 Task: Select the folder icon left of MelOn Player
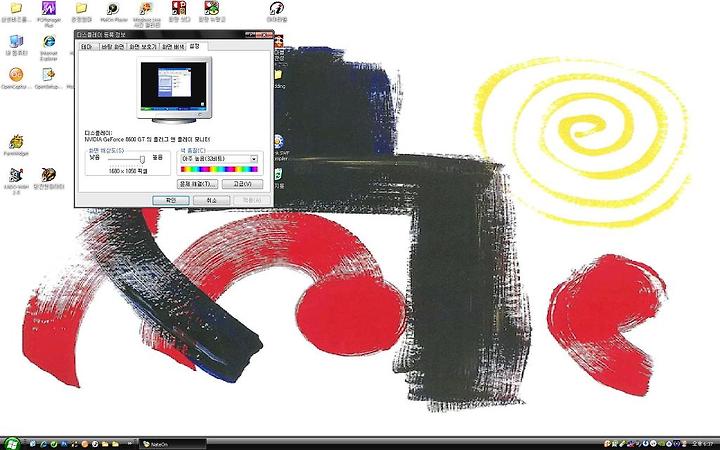[81, 8]
